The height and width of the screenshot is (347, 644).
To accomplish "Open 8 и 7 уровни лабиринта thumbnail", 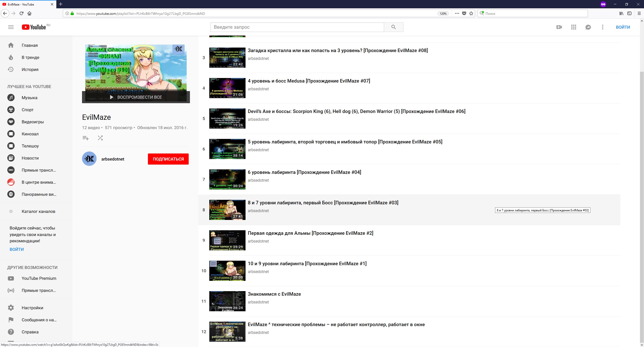I will coord(227,210).
